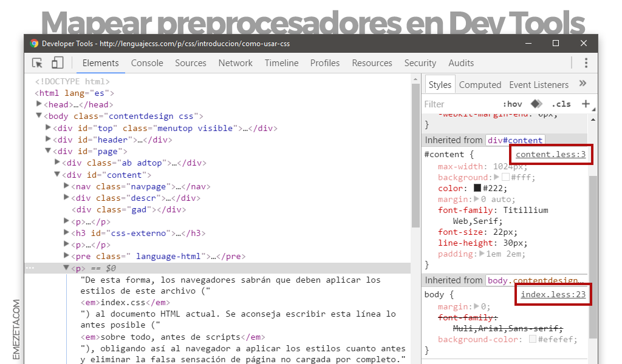Open the DevTools three-dot menu
622x364 pixels.
click(586, 62)
